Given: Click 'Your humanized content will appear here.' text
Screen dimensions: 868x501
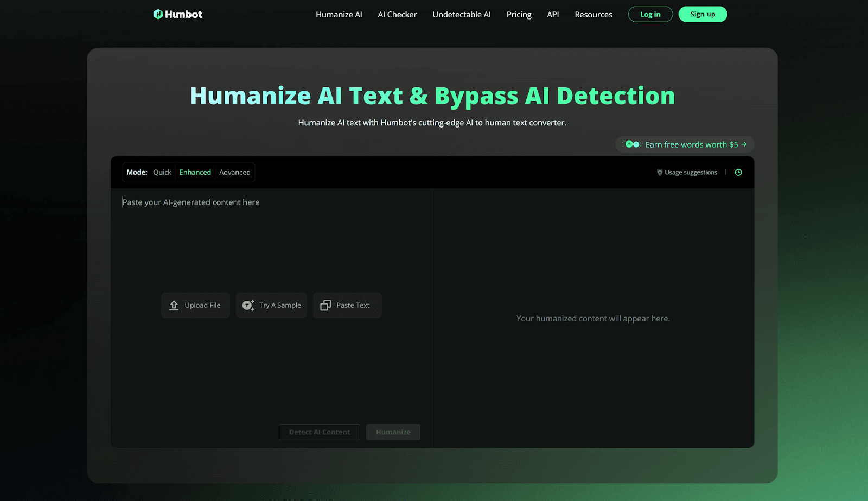Looking at the screenshot, I should coord(593,319).
